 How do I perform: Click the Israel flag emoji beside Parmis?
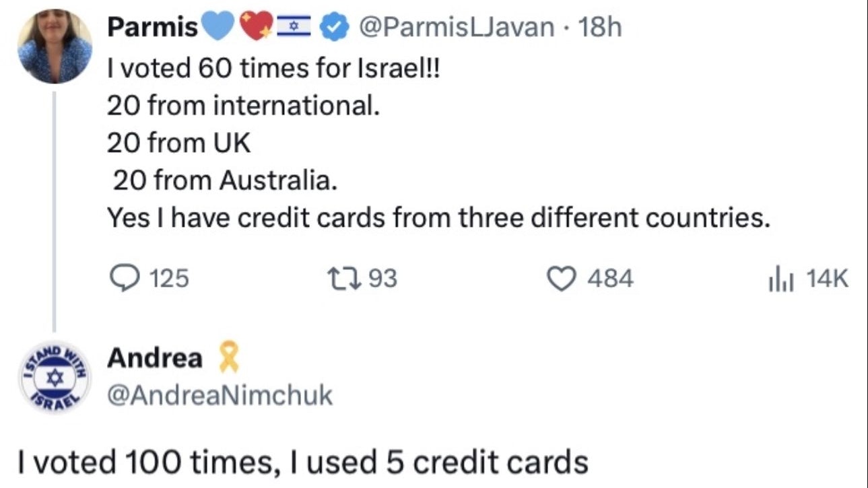point(294,28)
